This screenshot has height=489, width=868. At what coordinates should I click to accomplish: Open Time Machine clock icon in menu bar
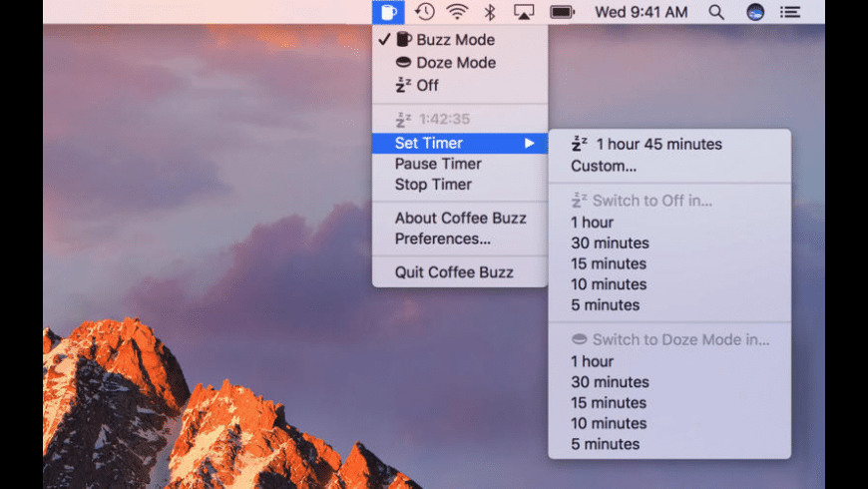point(424,12)
